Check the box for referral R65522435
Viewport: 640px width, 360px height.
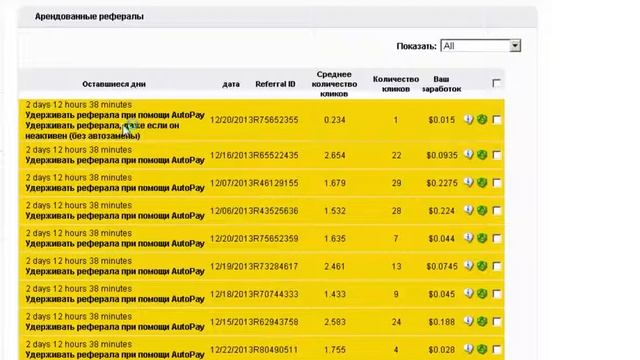(497, 155)
